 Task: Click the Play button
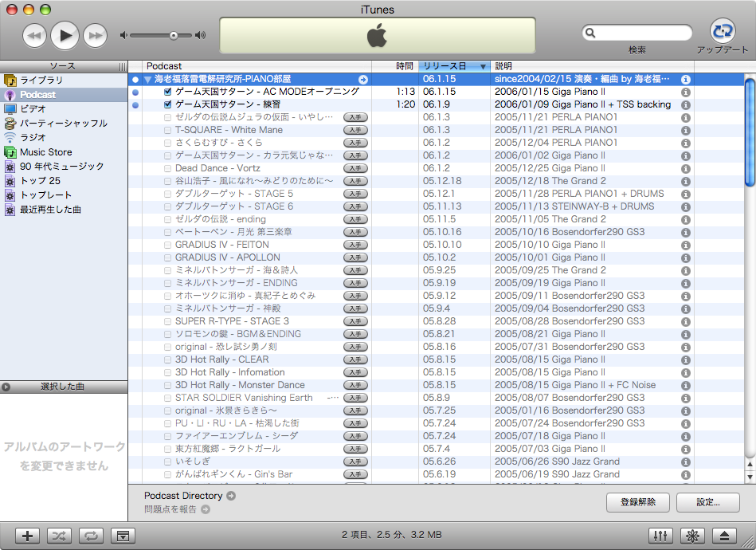(65, 35)
